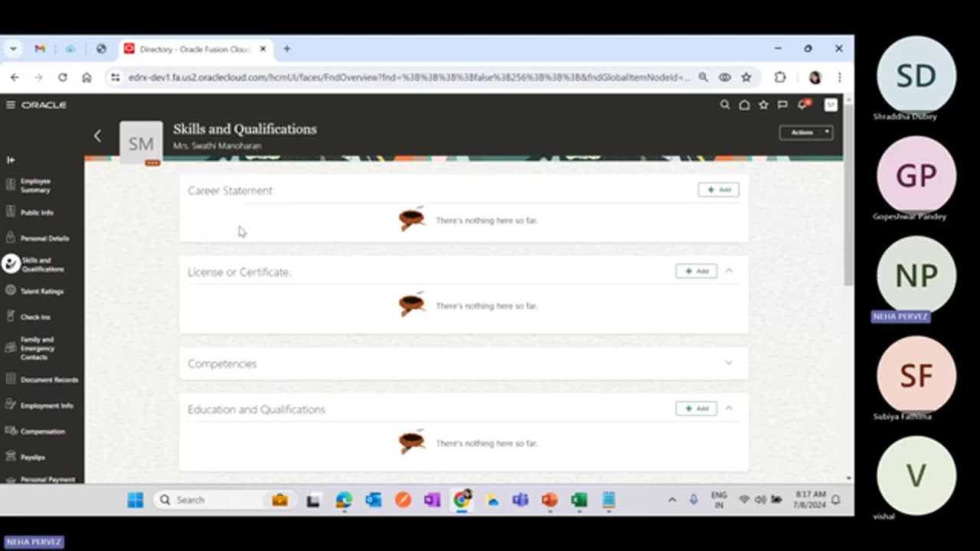Click the browser back arrow
This screenshot has width=980, height=551.
[15, 77]
